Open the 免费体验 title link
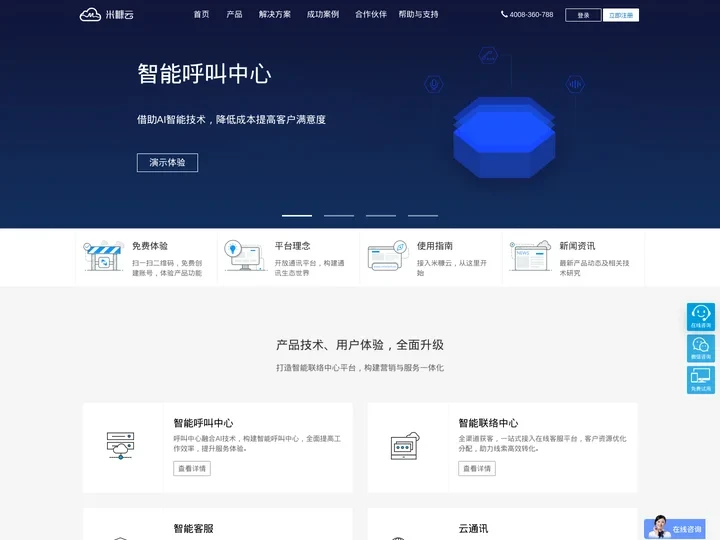The height and width of the screenshot is (540, 720). 150,246
